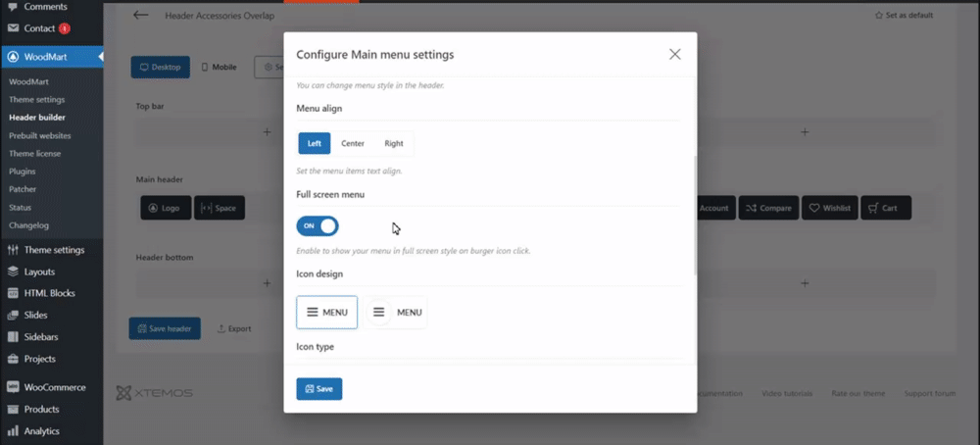Set Menu align to Center
Screen dimensions: 980x445
[x=353, y=143]
